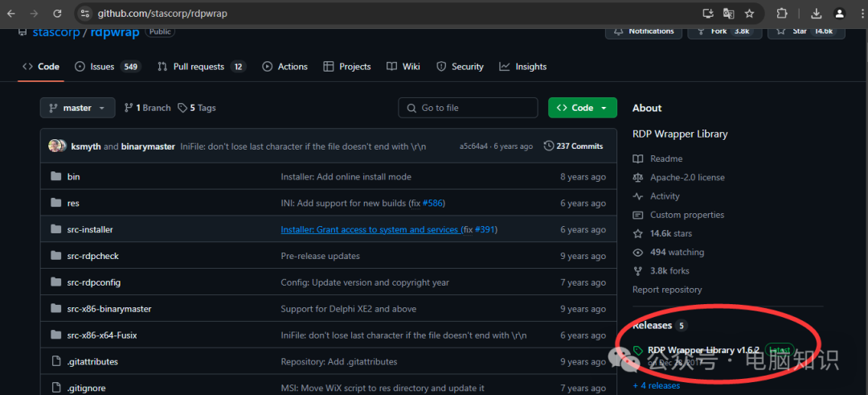Go to the Insights tab
Viewport: 868px width, 395px height.
click(522, 67)
